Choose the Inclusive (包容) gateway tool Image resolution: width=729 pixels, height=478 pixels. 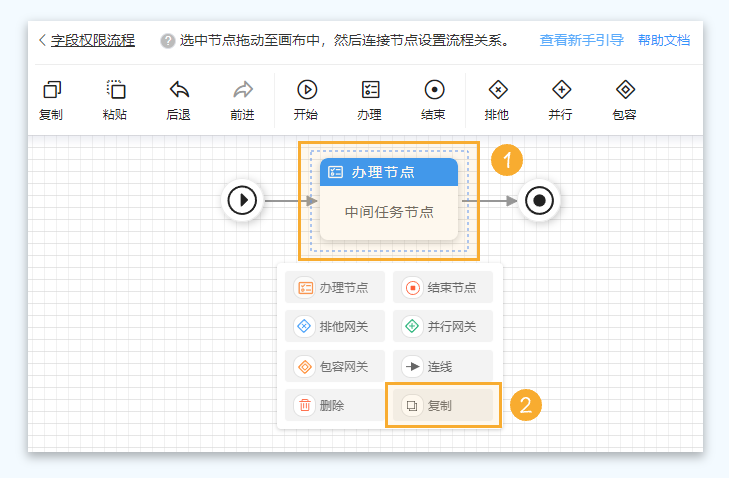(x=624, y=91)
